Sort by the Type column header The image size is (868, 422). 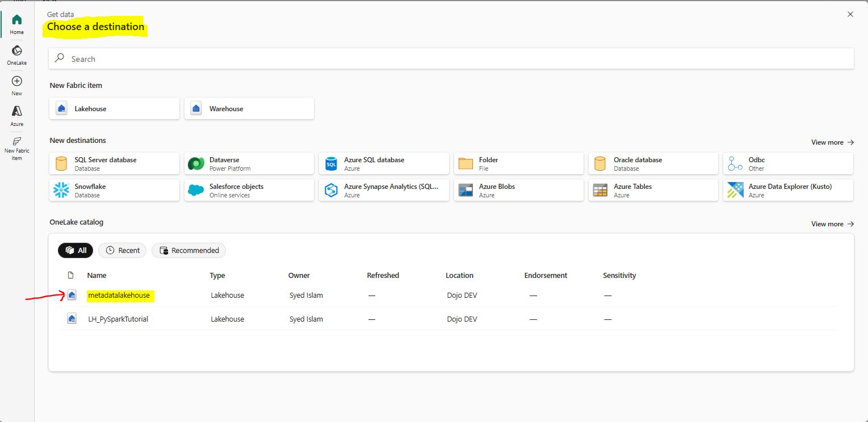click(x=217, y=276)
